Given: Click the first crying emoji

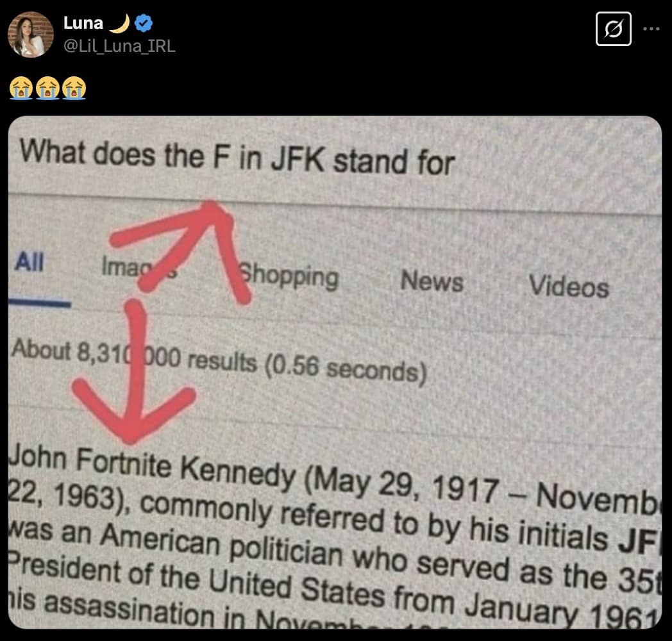Looking at the screenshot, I should point(21,88).
